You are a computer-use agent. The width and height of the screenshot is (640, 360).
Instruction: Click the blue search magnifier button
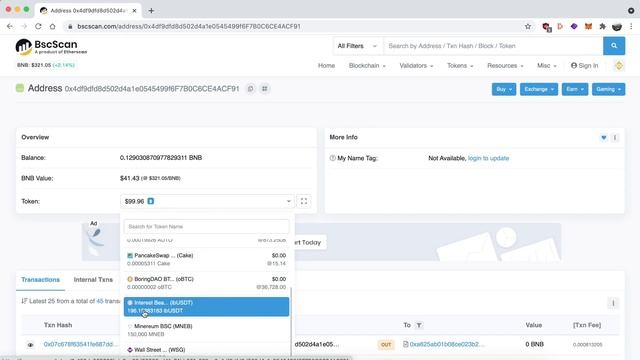tap(614, 46)
